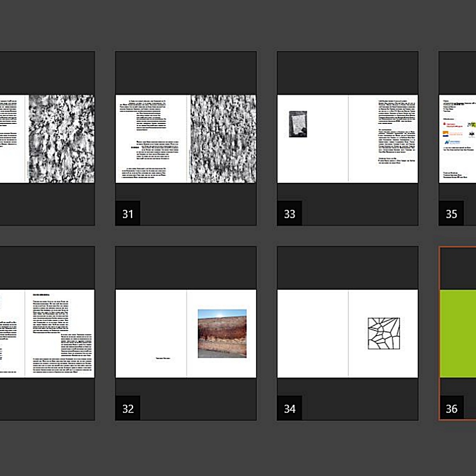Click the page number 35 badge
This screenshot has height=476, width=476.
pyautogui.click(x=451, y=214)
